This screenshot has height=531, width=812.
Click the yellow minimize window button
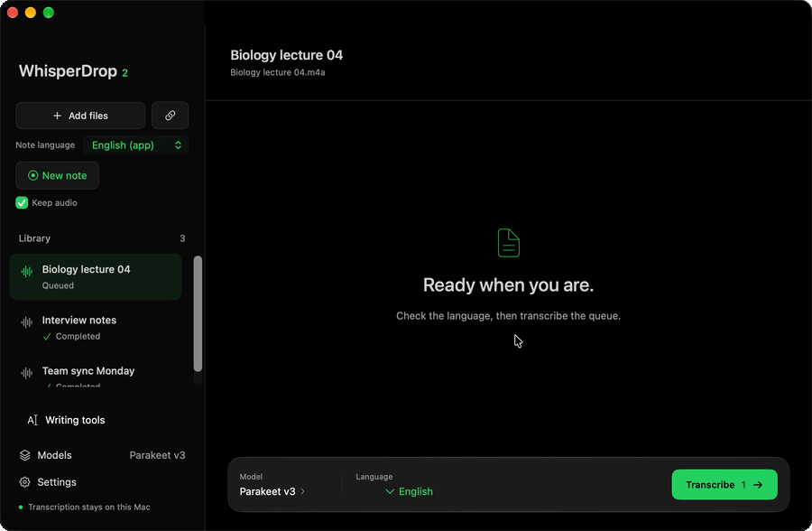click(x=31, y=13)
